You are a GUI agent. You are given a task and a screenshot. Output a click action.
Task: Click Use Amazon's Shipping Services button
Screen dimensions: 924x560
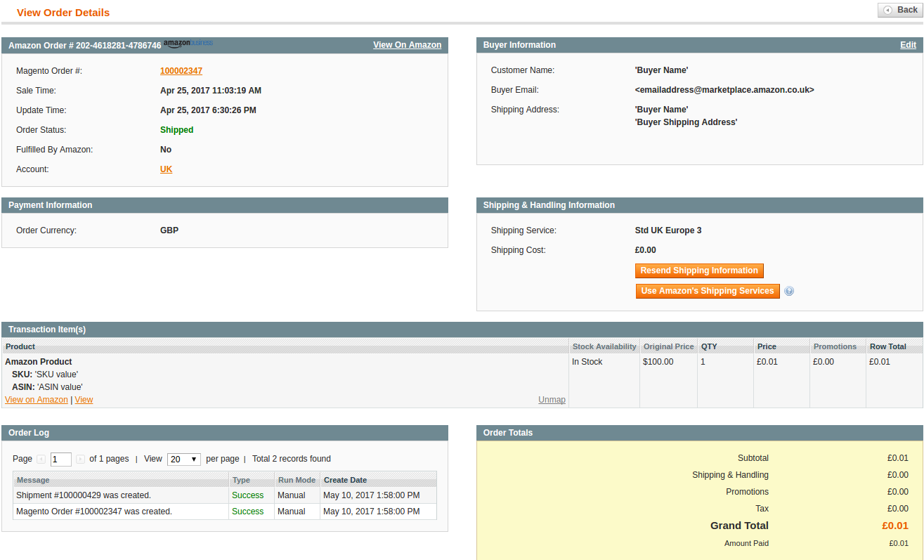click(x=707, y=291)
